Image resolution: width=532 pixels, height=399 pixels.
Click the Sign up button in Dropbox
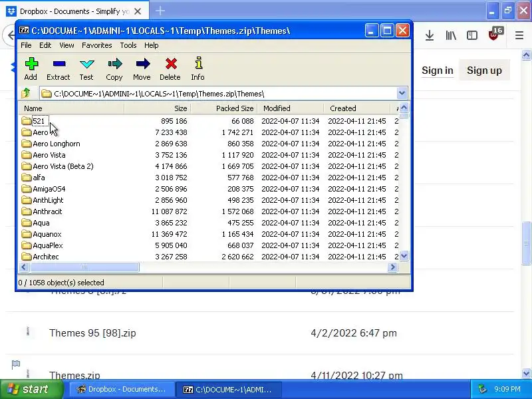tap(484, 70)
